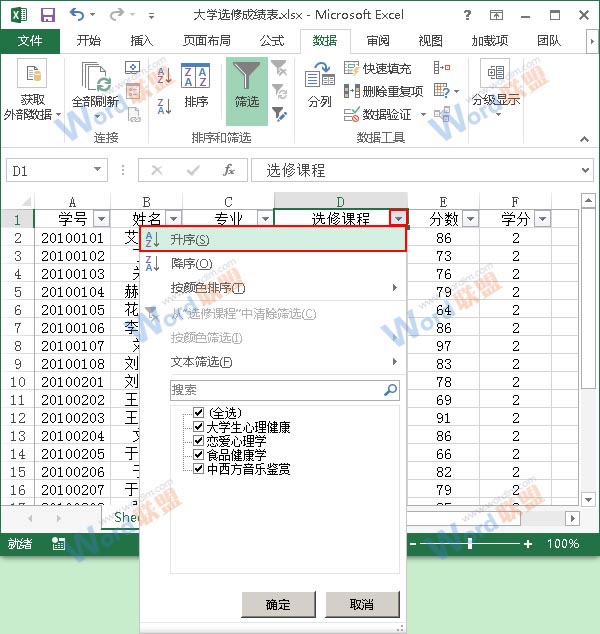Open the 姓名 column filter dropdown
Viewport: 600px width, 634px height.
(x=174, y=219)
